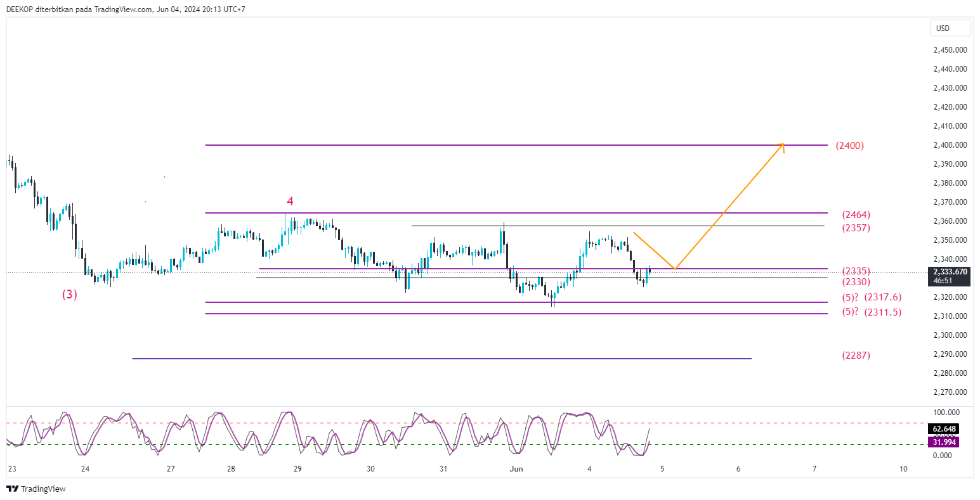Click the date axis label 29
This screenshot has width=980, height=500.
coord(297,470)
